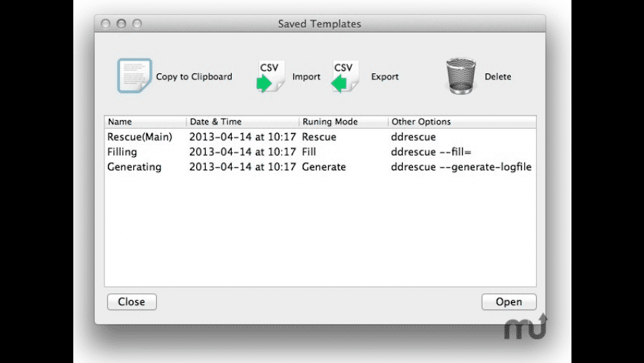
Task: Click the window zoom traffic-light button
Action: coord(137,24)
